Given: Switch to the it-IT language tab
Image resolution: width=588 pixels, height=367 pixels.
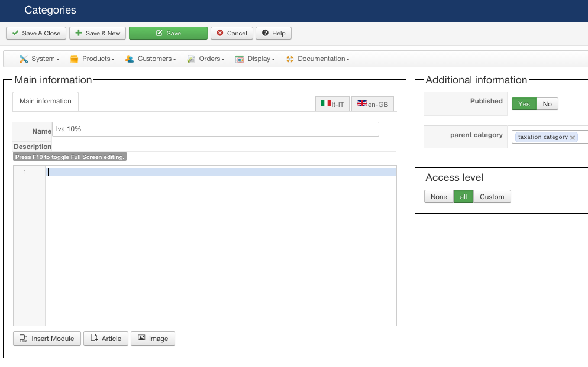Looking at the screenshot, I should [x=332, y=104].
